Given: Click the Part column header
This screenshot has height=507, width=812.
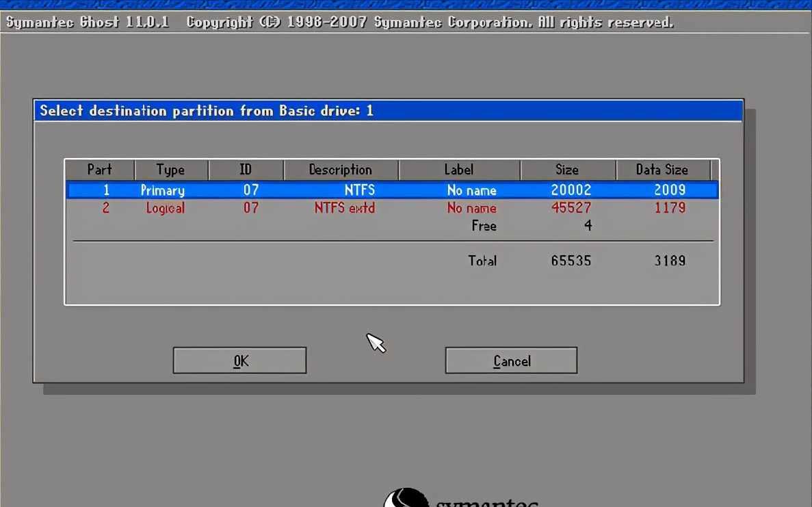Looking at the screenshot, I should pyautogui.click(x=99, y=170).
